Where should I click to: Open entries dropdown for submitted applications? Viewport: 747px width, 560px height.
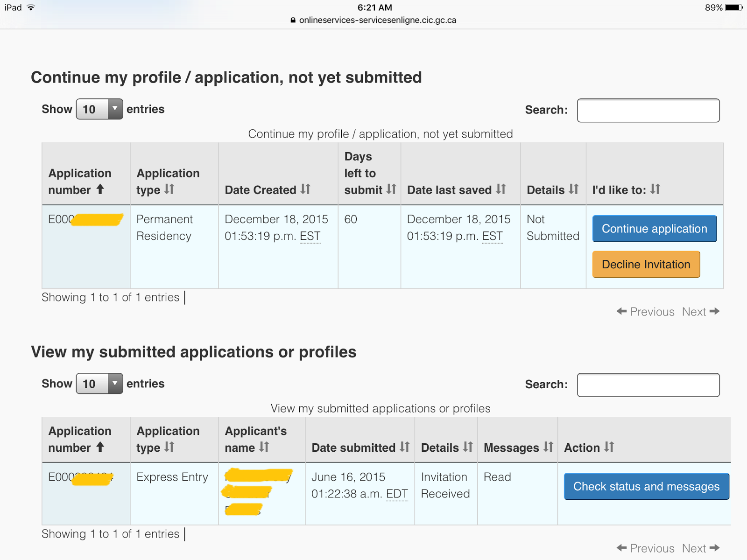tap(99, 384)
